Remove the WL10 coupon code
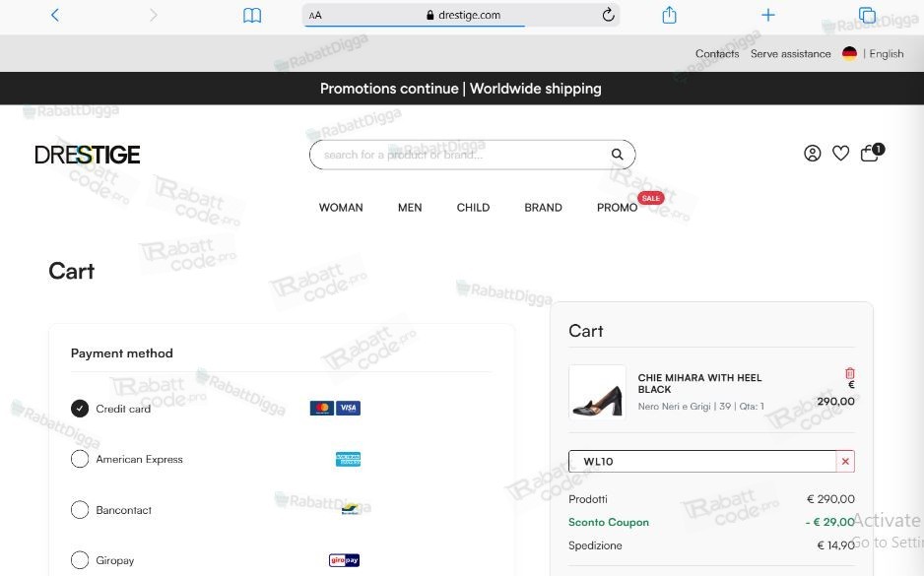Image resolution: width=924 pixels, height=576 pixels. pos(845,461)
